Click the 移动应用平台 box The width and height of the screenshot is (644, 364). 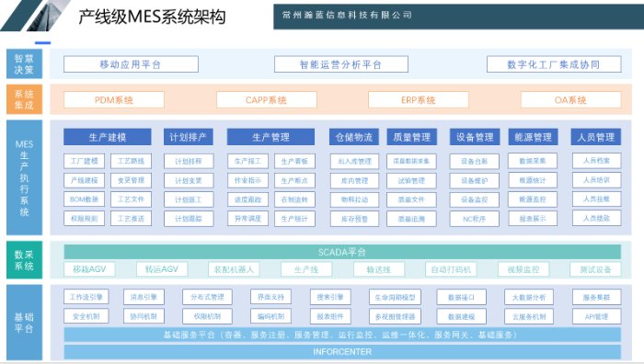click(131, 64)
